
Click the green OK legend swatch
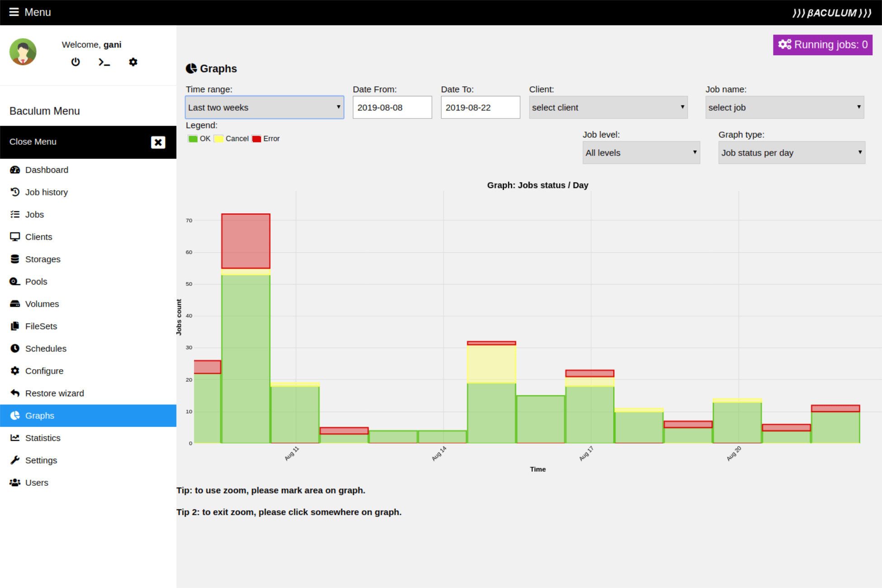point(193,139)
